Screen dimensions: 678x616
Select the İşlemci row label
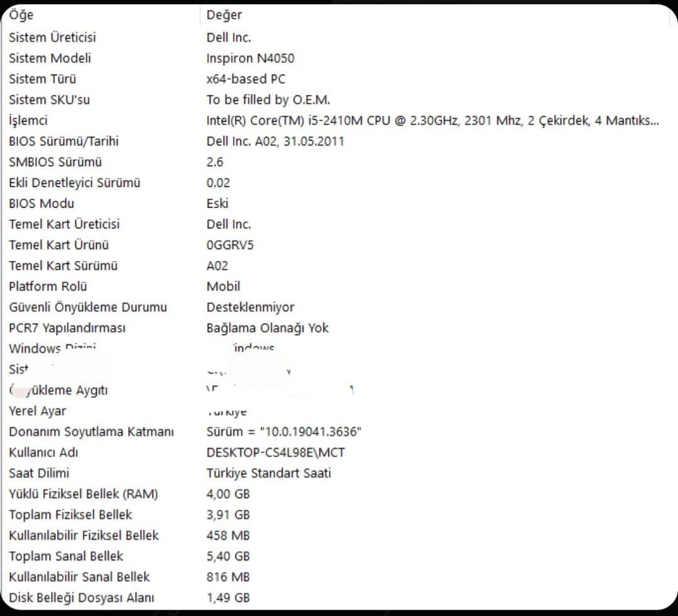[x=28, y=120]
